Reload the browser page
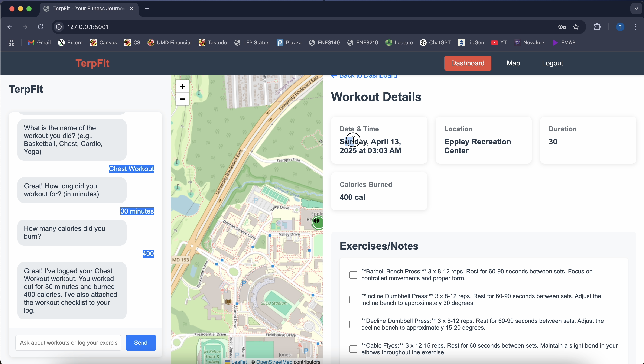The width and height of the screenshot is (644, 364). [40, 27]
